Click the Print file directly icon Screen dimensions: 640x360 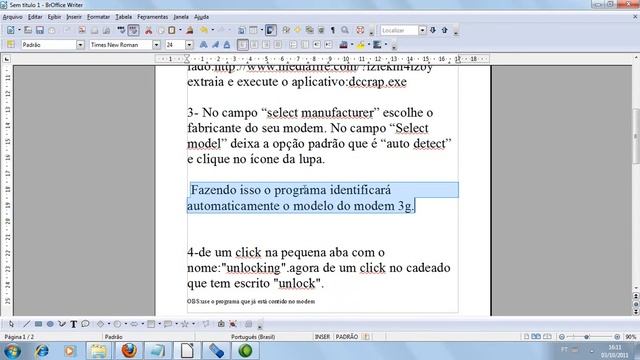pyautogui.click(x=94, y=30)
